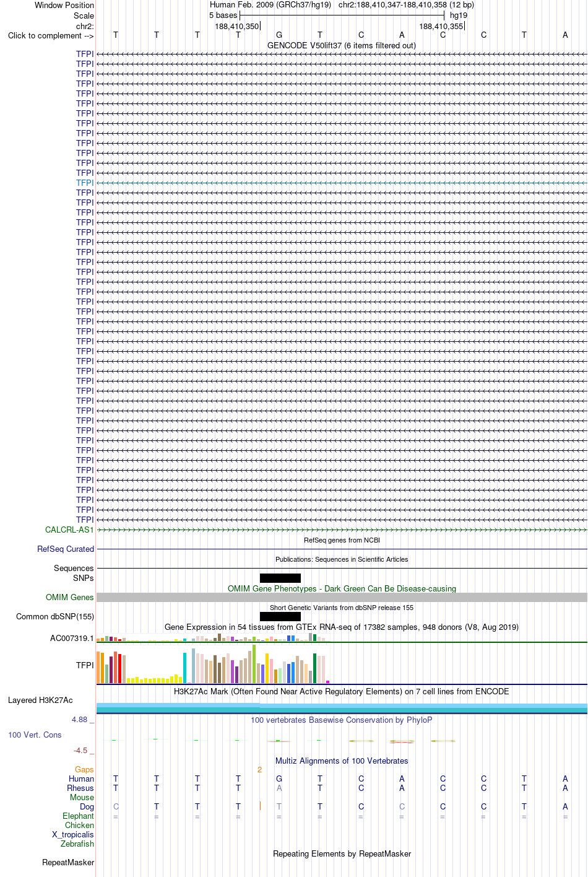Click the orange gap count '2' marker
This screenshot has width=588, height=877.
click(x=259, y=769)
